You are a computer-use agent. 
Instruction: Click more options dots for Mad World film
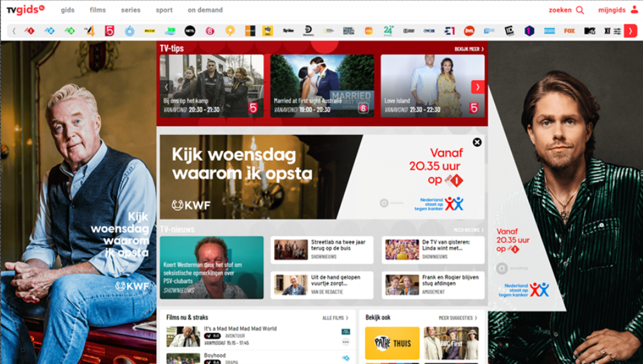click(346, 342)
